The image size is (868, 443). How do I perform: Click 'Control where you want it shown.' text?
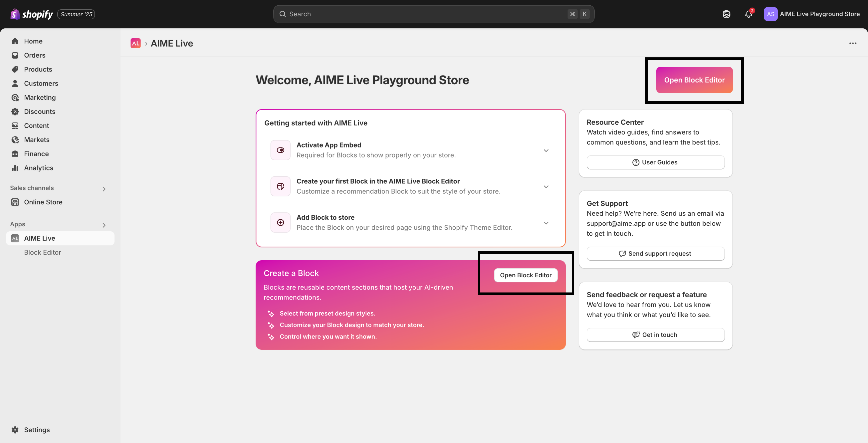pos(328,336)
